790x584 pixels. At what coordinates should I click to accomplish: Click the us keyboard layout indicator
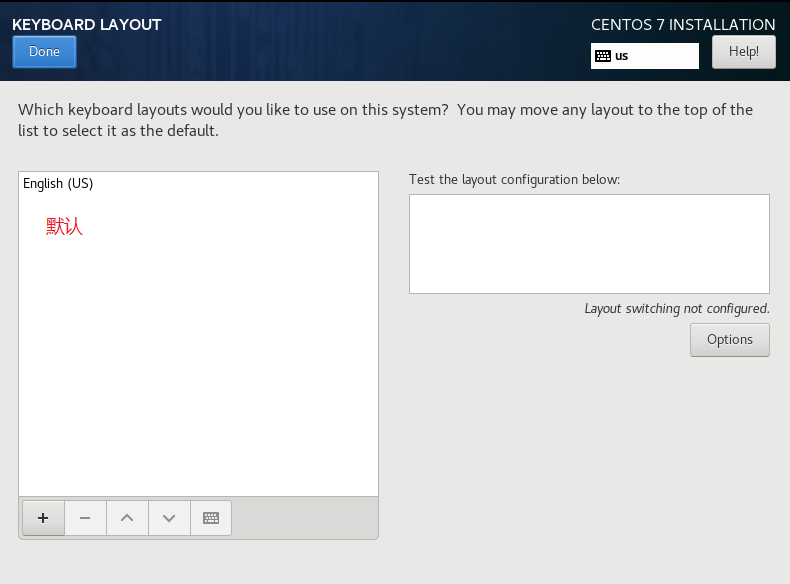(x=644, y=56)
